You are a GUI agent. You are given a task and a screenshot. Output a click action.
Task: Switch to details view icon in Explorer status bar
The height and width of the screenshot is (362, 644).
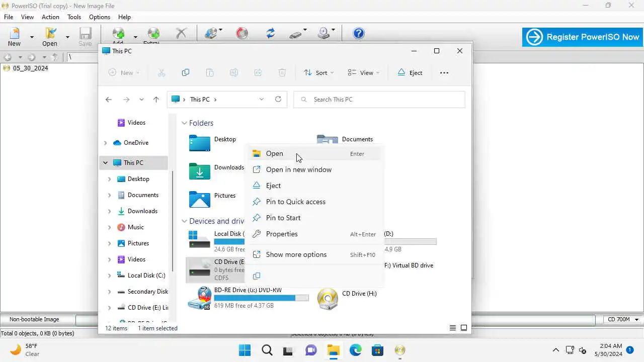[453, 328]
